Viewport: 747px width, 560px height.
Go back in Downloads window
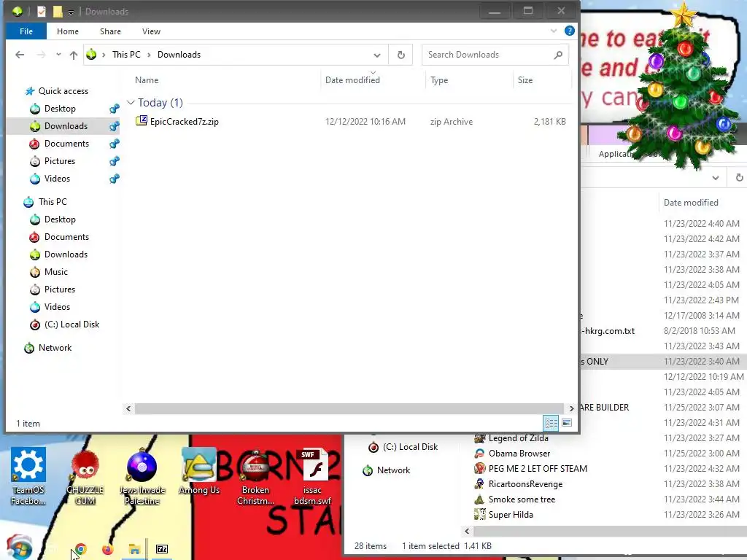point(20,55)
